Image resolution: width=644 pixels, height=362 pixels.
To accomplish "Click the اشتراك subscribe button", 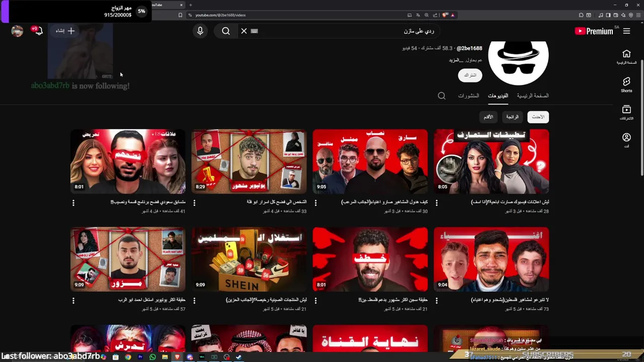I will (x=470, y=75).
